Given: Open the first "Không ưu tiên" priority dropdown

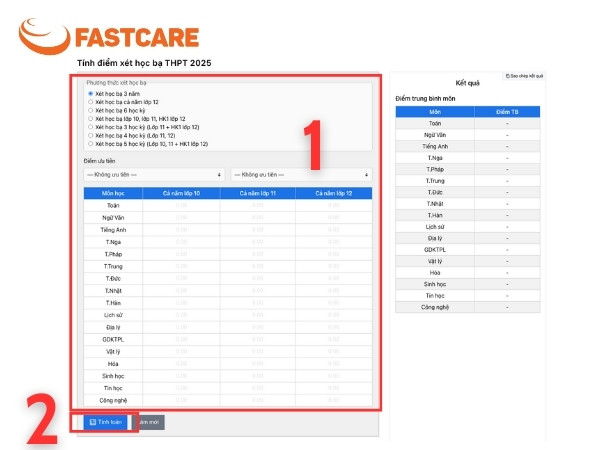Looking at the screenshot, I should point(154,175).
